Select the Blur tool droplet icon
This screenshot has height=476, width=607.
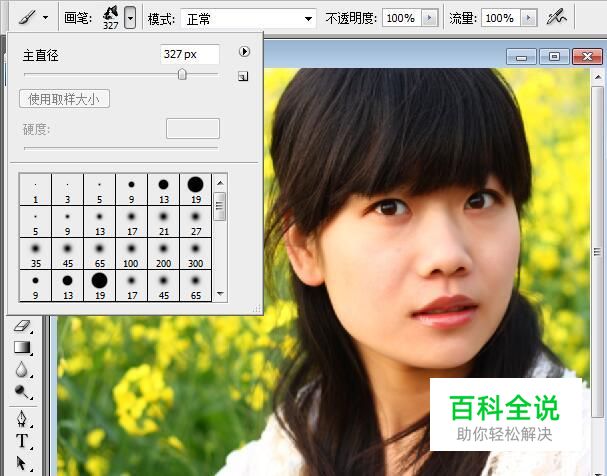tap(22, 369)
